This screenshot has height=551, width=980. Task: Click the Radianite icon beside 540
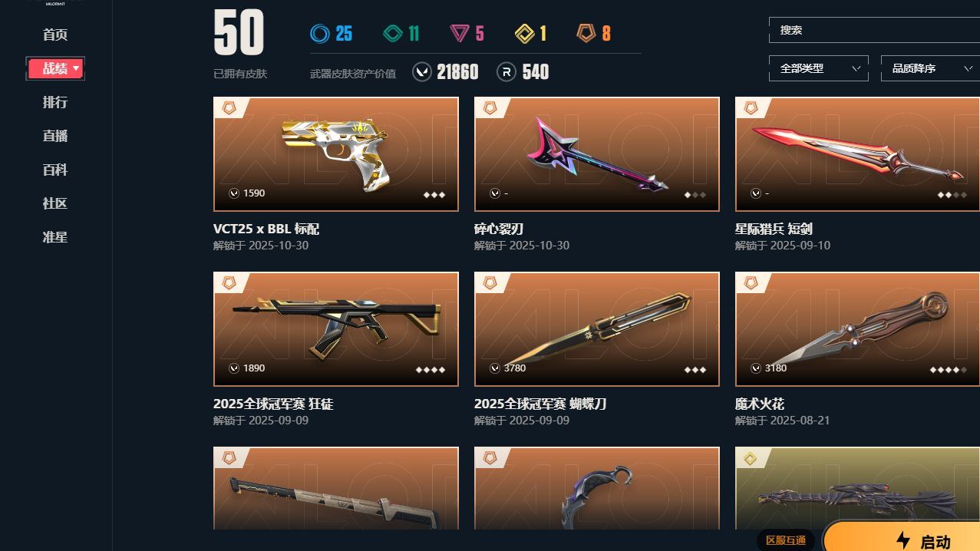click(x=506, y=72)
